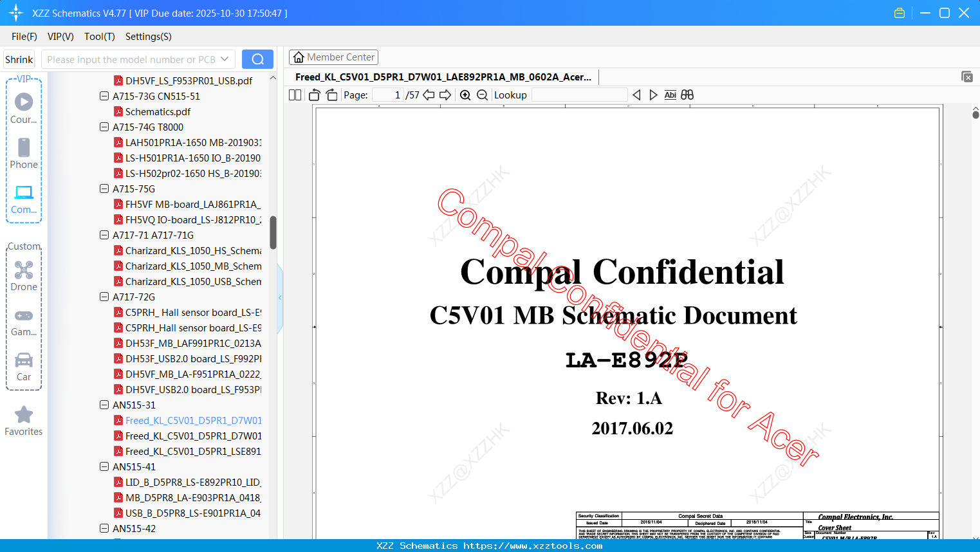The height and width of the screenshot is (552, 980).
Task: Collapse the A715-73G CN515-51 folder
Action: pyautogui.click(x=104, y=97)
